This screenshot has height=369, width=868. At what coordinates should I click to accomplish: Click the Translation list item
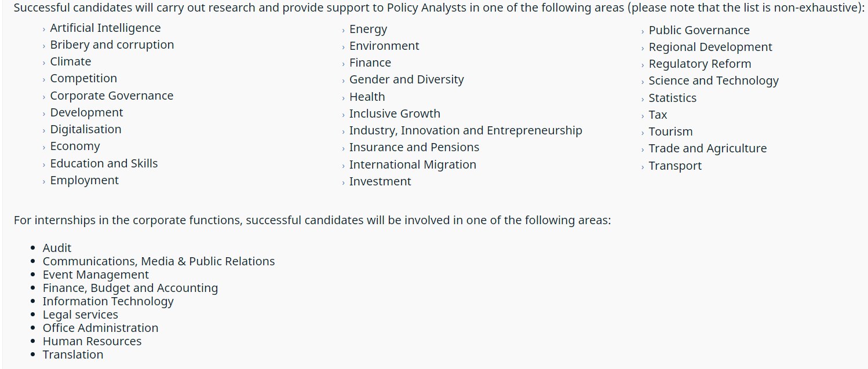(x=73, y=355)
